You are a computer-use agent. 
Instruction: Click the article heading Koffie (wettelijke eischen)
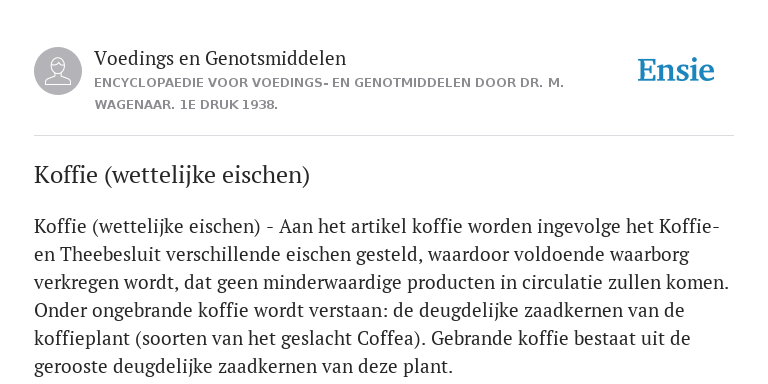[171, 175]
